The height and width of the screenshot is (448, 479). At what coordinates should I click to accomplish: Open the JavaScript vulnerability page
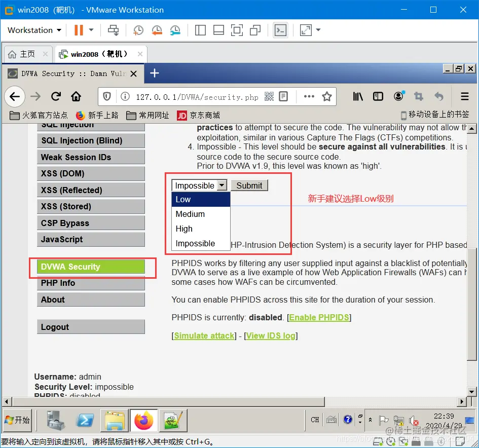(x=91, y=239)
